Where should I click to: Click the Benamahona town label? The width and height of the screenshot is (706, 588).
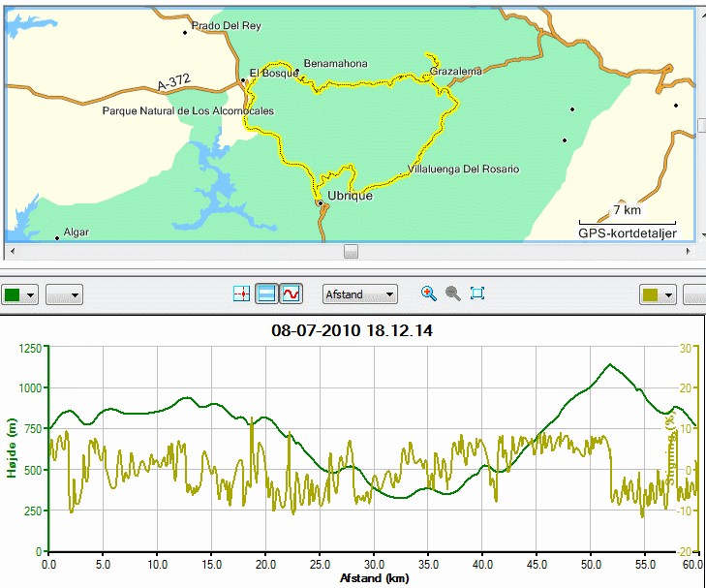tap(335, 64)
